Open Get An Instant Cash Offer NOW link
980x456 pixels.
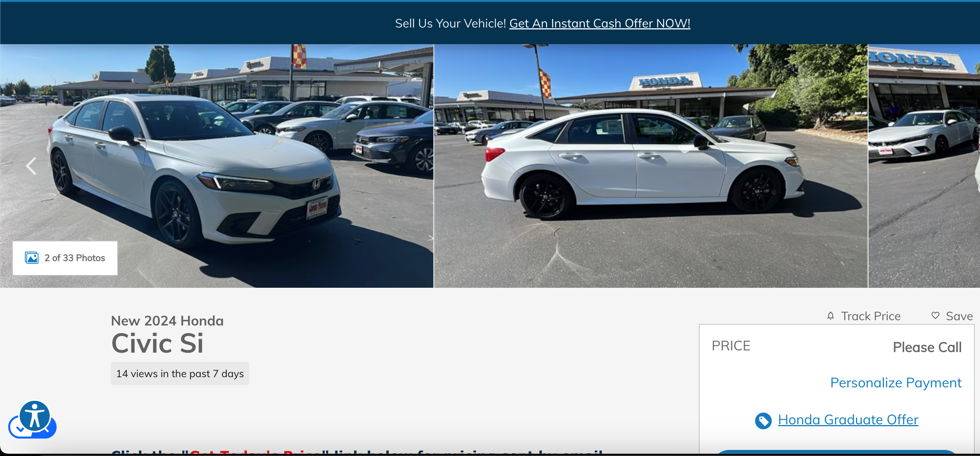600,24
